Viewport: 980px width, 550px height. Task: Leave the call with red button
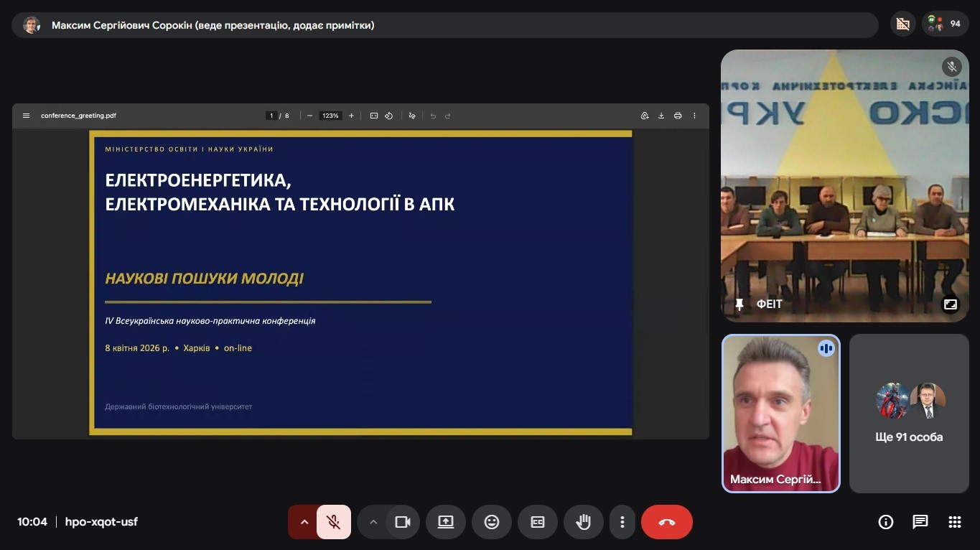pyautogui.click(x=666, y=522)
